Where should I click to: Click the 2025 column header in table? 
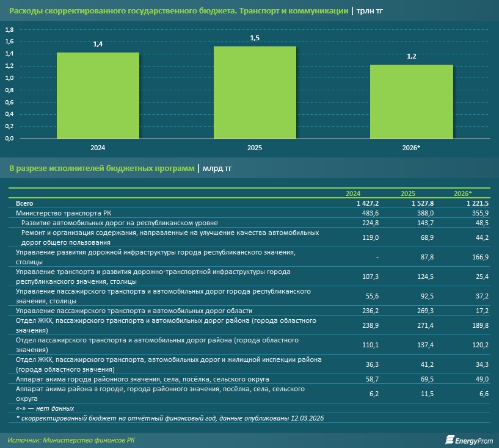(408, 193)
